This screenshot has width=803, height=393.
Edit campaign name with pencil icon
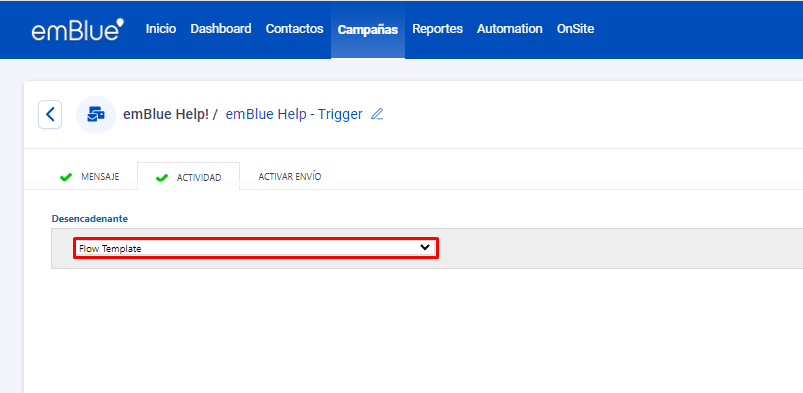click(377, 114)
